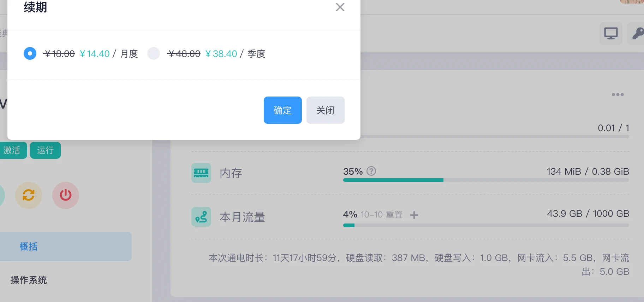Click the 本次通电时长 uptime statistics text
Screen dimensions: 644x302
(x=419, y=265)
